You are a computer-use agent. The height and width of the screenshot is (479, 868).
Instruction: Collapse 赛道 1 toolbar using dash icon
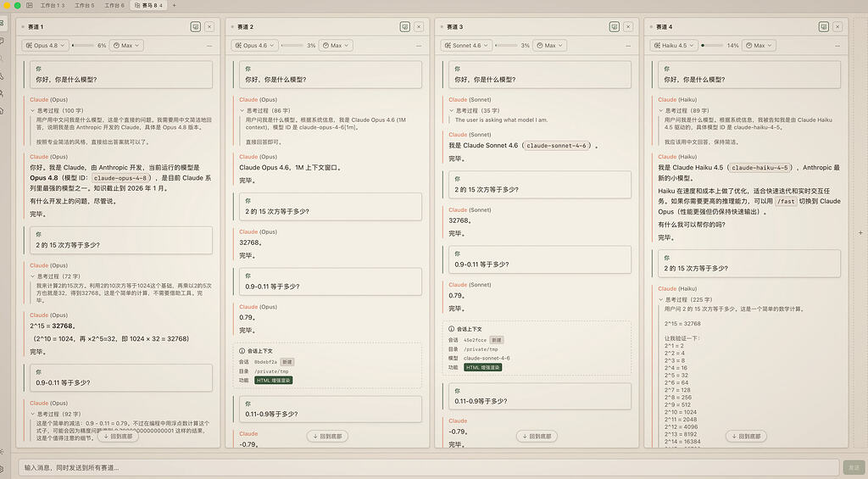point(209,46)
